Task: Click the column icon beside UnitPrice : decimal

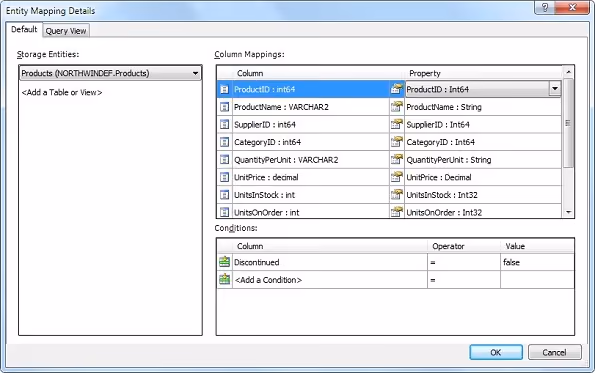Action: (224, 177)
